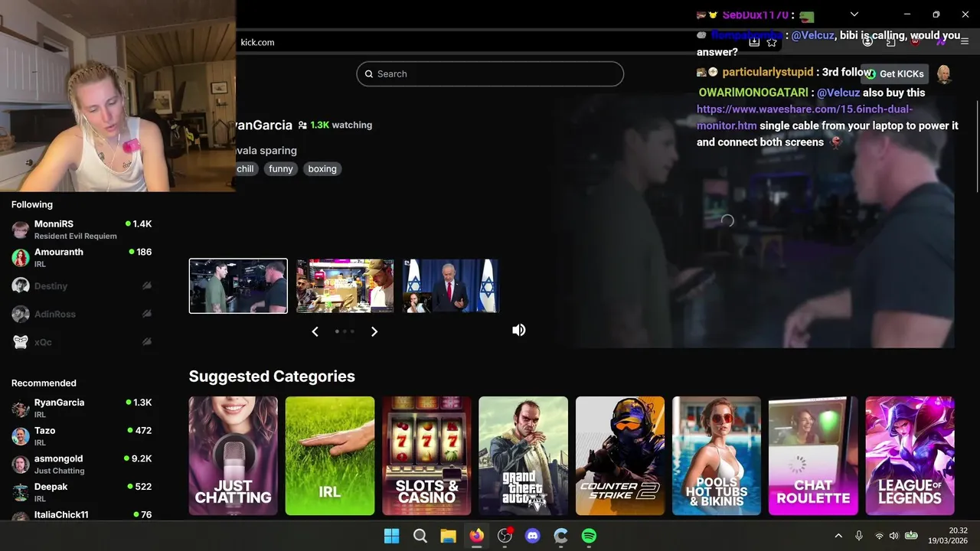Go to next featured stream arrow
Image resolution: width=980 pixels, height=551 pixels.
[374, 331]
